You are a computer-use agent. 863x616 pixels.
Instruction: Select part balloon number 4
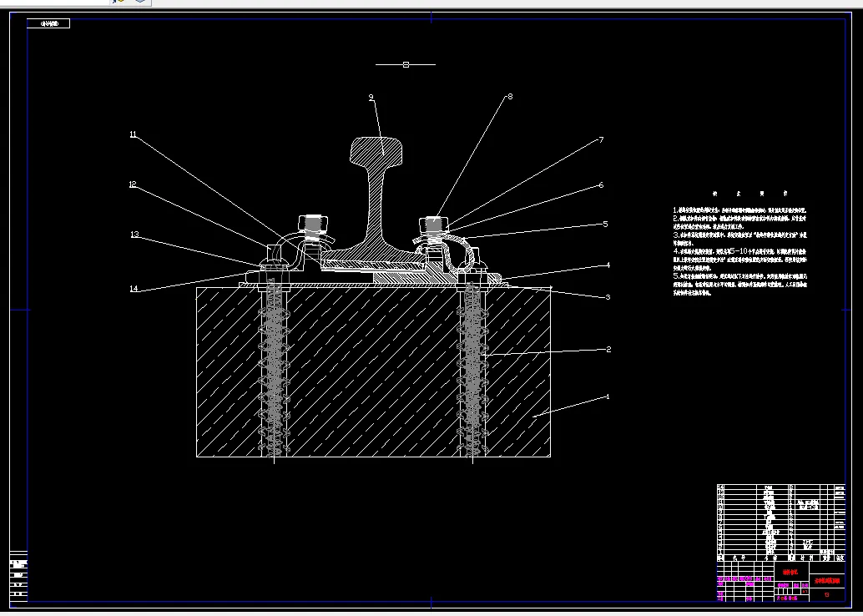pyautogui.click(x=608, y=265)
